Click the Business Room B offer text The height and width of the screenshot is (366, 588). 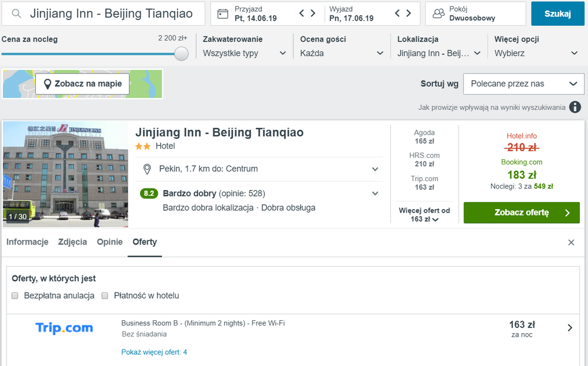pos(203,323)
